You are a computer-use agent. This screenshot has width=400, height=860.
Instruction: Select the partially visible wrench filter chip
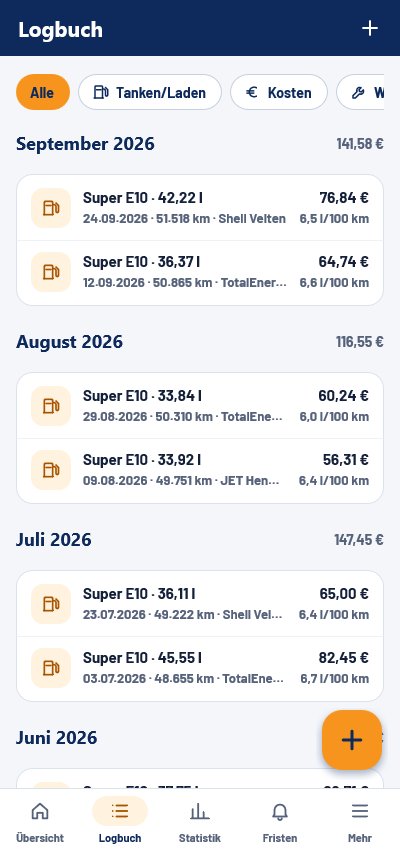click(360, 92)
